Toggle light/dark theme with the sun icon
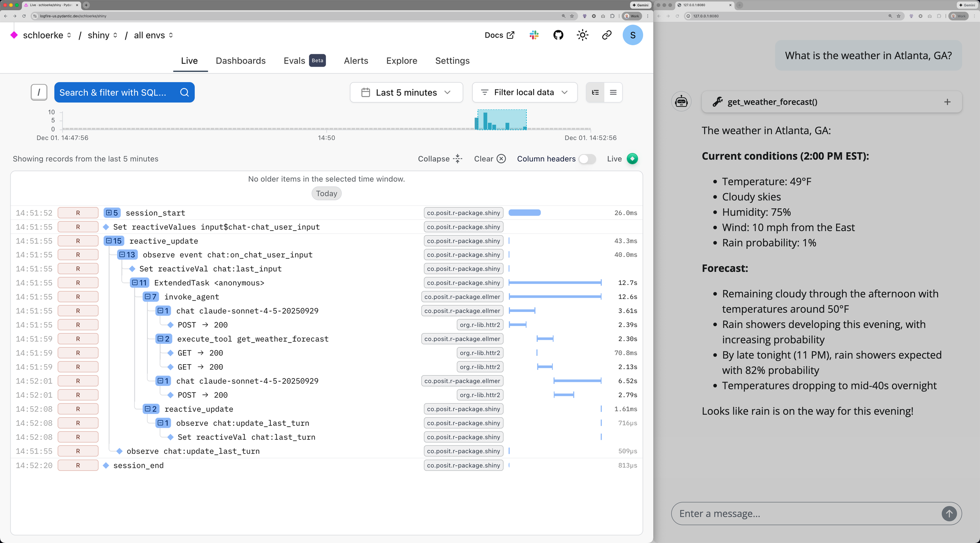 [582, 35]
